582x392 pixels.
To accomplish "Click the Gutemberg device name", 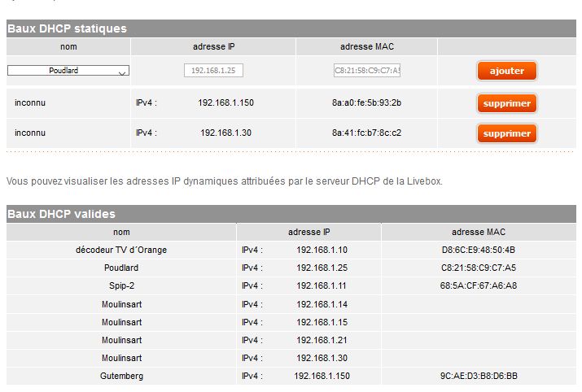I will click(121, 376).
